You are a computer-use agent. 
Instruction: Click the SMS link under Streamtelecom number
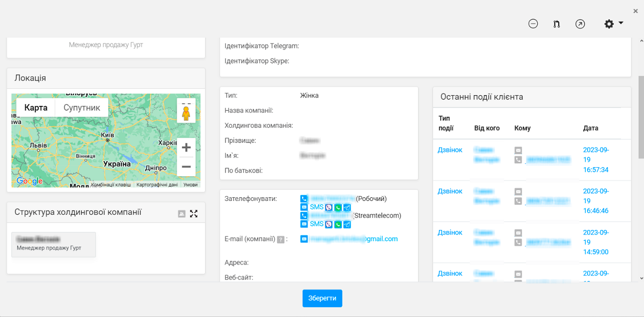pos(317,224)
